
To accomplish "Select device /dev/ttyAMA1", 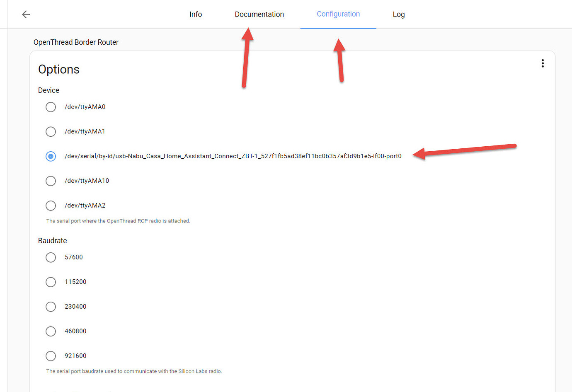I will point(51,131).
